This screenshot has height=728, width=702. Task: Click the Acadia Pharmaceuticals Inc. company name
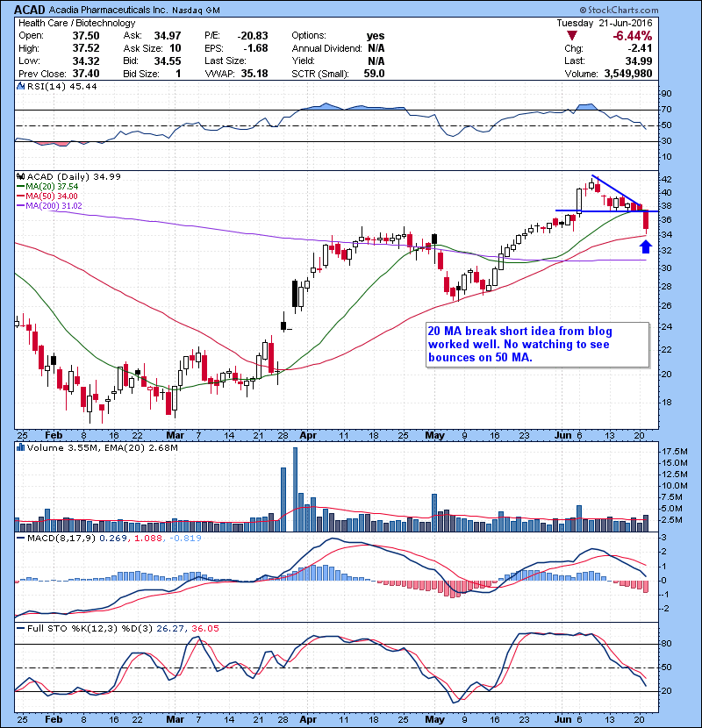coord(108,11)
